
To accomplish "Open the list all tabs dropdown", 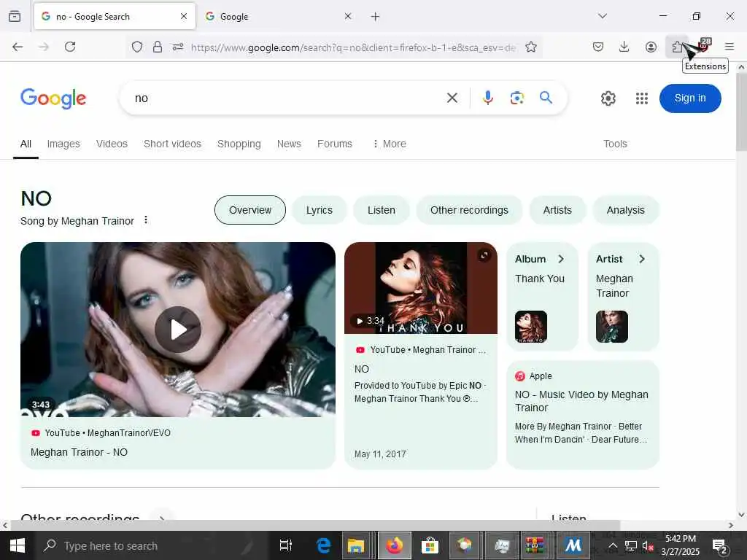I will (603, 16).
